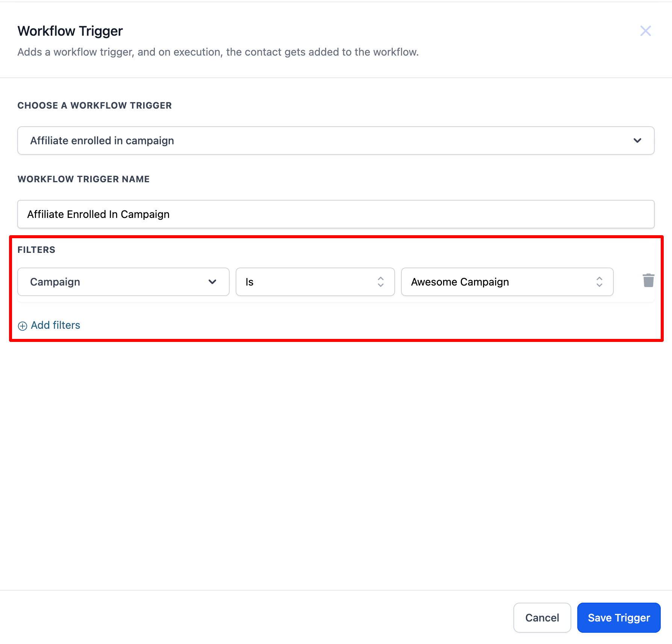672x644 pixels.
Task: Open the Affiliate enrolled in campaign dropdown
Action: 336,141
